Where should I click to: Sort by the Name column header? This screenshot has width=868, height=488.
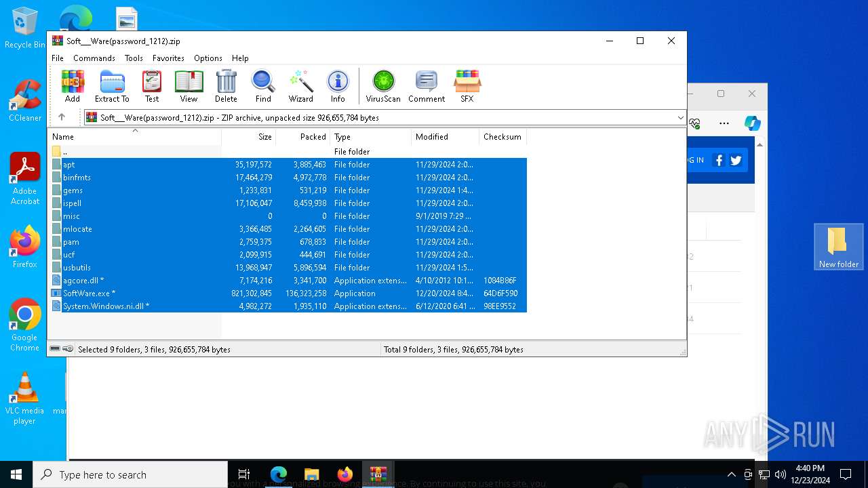[134, 137]
